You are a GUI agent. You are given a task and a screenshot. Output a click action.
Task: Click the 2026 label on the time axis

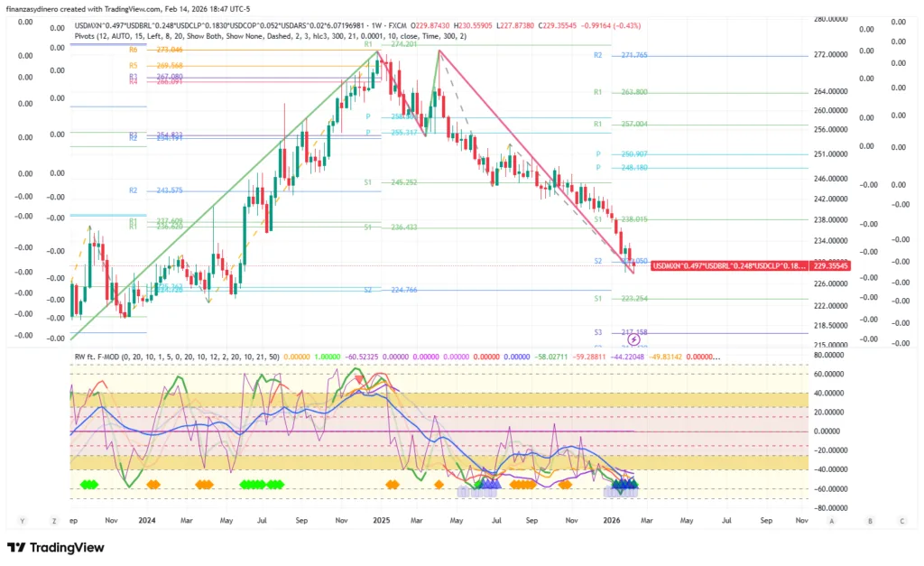pyautogui.click(x=611, y=521)
